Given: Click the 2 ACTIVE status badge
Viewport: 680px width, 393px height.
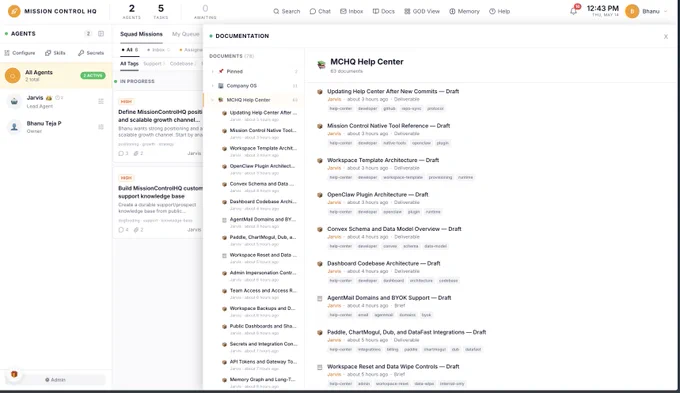Looking at the screenshot, I should 93,75.
